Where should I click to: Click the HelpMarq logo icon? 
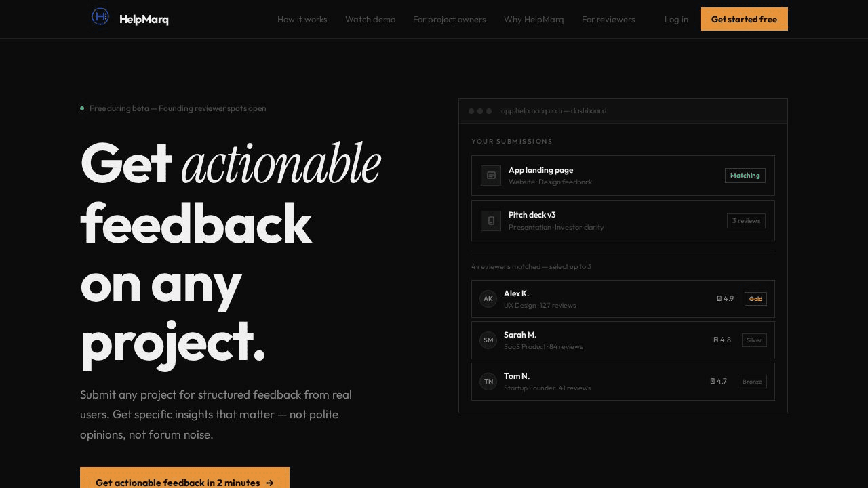point(100,17)
